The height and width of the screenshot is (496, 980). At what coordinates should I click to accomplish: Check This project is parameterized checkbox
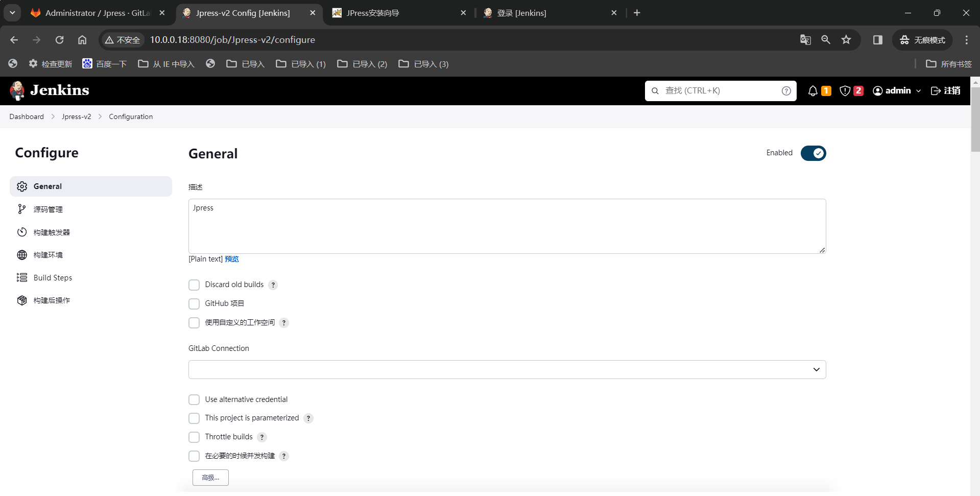(x=194, y=418)
